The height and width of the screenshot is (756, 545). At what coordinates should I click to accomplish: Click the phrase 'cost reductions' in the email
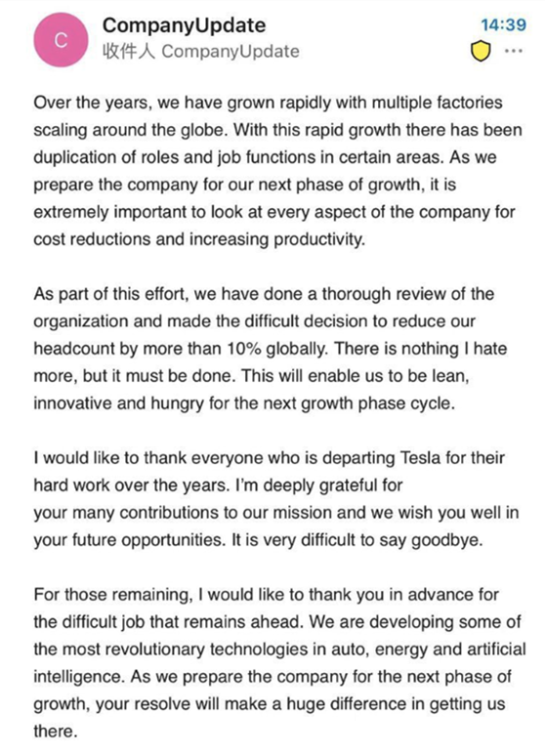click(92, 239)
